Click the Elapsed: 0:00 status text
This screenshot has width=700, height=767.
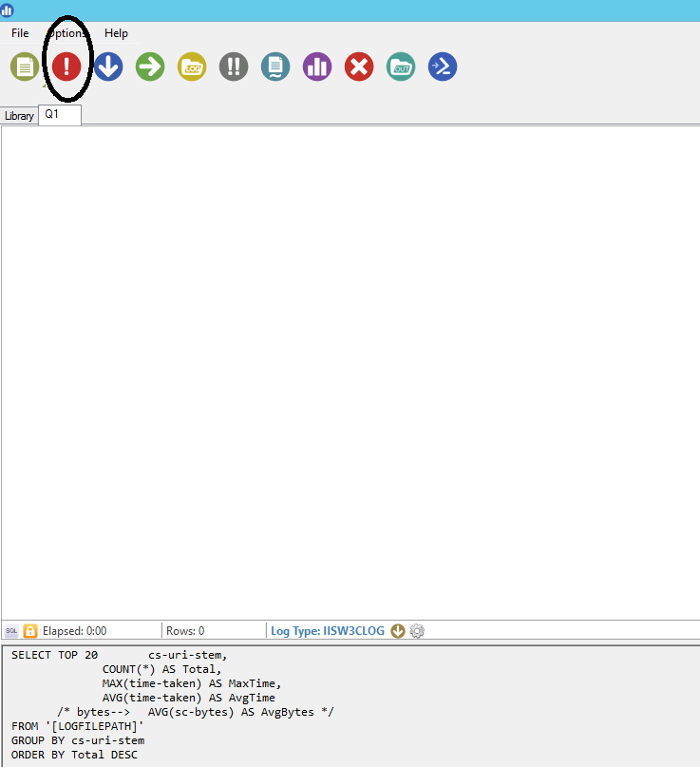point(74,631)
